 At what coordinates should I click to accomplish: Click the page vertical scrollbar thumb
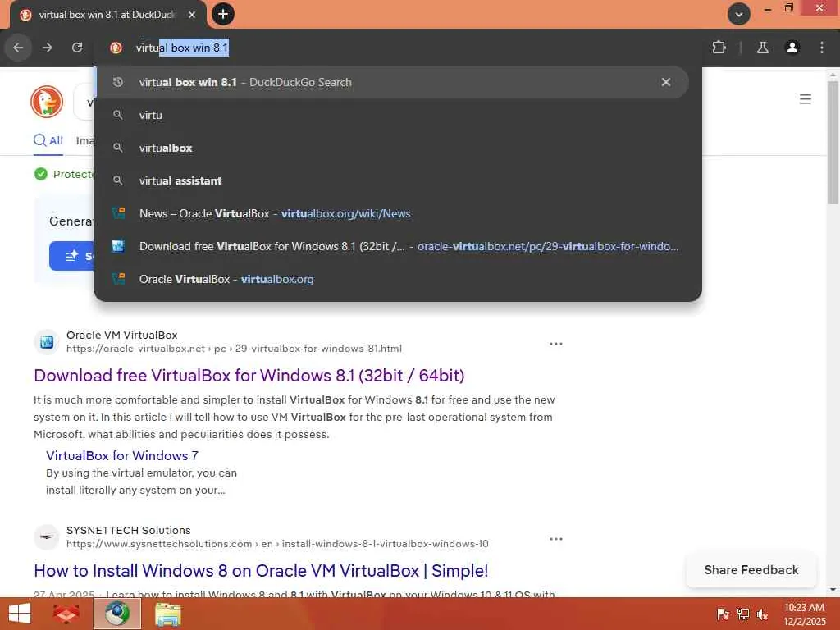[833, 143]
